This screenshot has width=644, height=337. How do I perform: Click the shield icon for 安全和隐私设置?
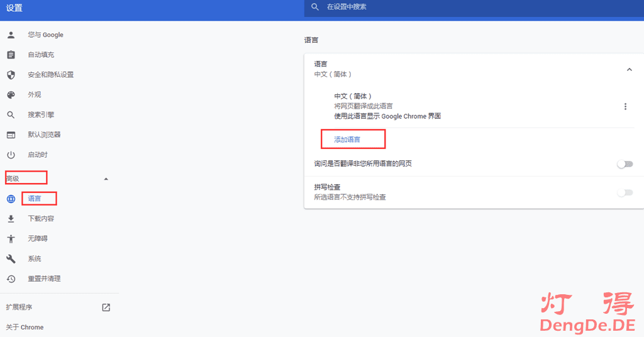(11, 75)
